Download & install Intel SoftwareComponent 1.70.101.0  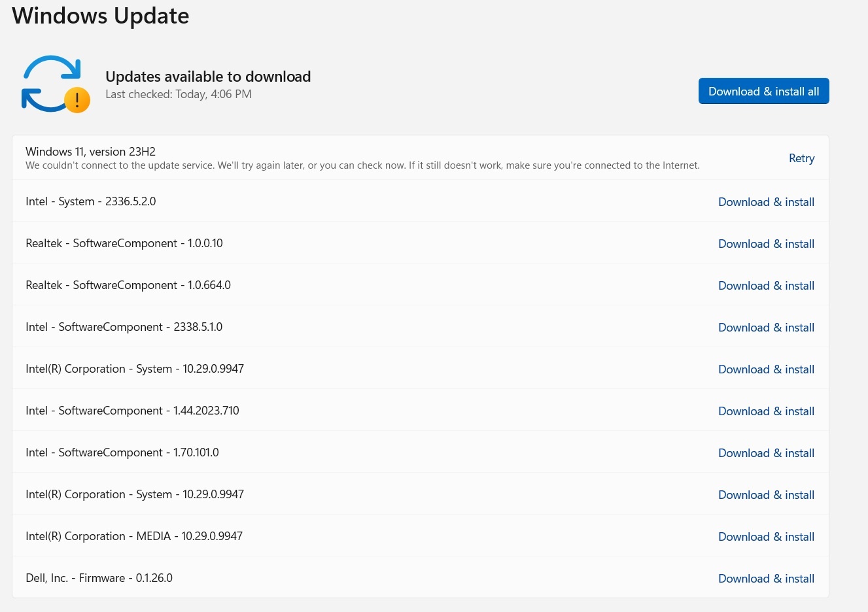(766, 453)
